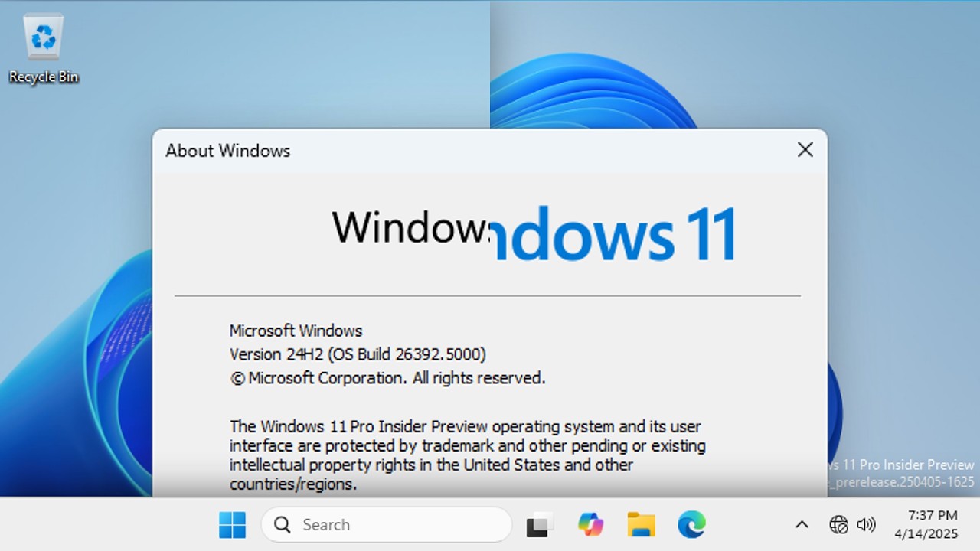Image resolution: width=980 pixels, height=551 pixels.
Task: Click the date 4/14/2025 in the tray
Action: click(x=926, y=534)
